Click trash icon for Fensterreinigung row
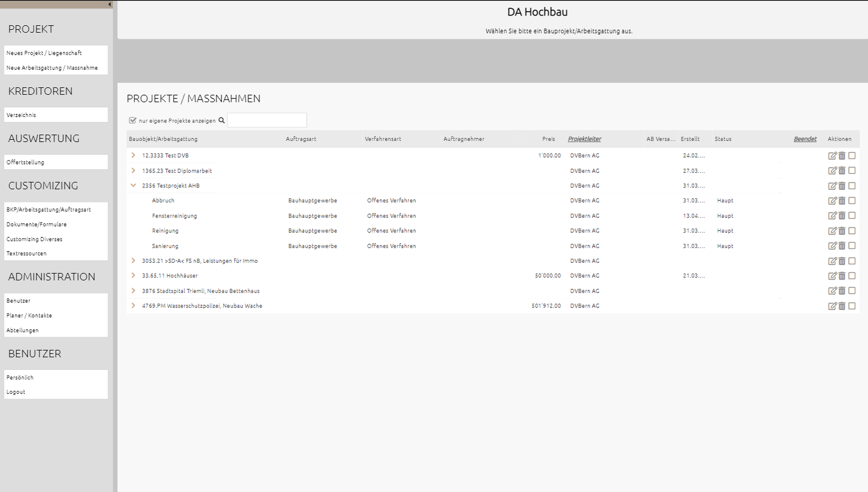The height and width of the screenshot is (492, 868). (x=842, y=216)
